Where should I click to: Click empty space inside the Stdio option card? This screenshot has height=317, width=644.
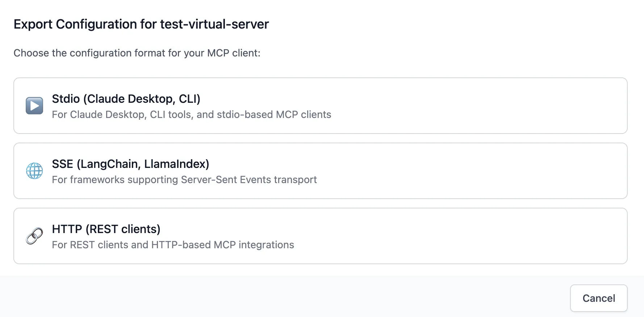[471, 106]
